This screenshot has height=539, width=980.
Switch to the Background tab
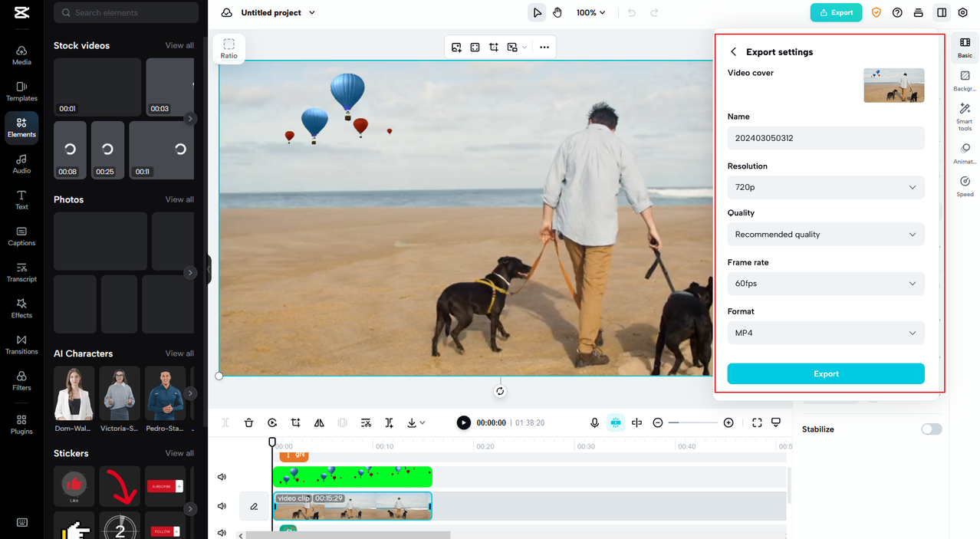[965, 81]
